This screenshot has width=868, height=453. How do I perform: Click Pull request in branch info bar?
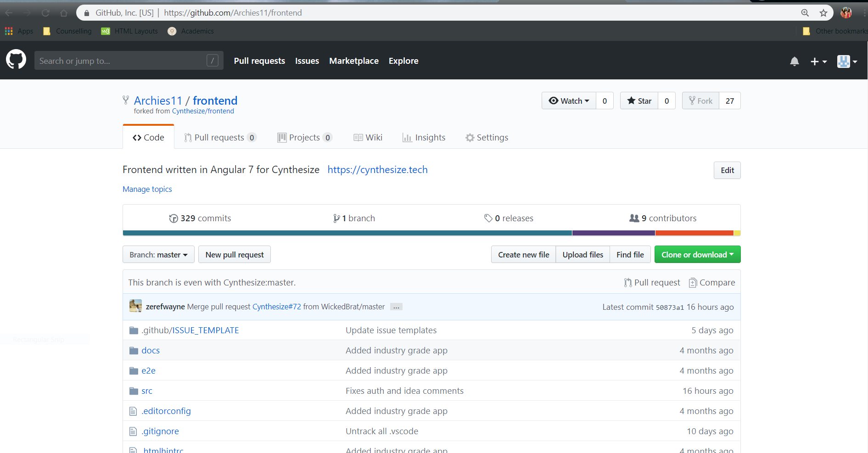tap(652, 282)
